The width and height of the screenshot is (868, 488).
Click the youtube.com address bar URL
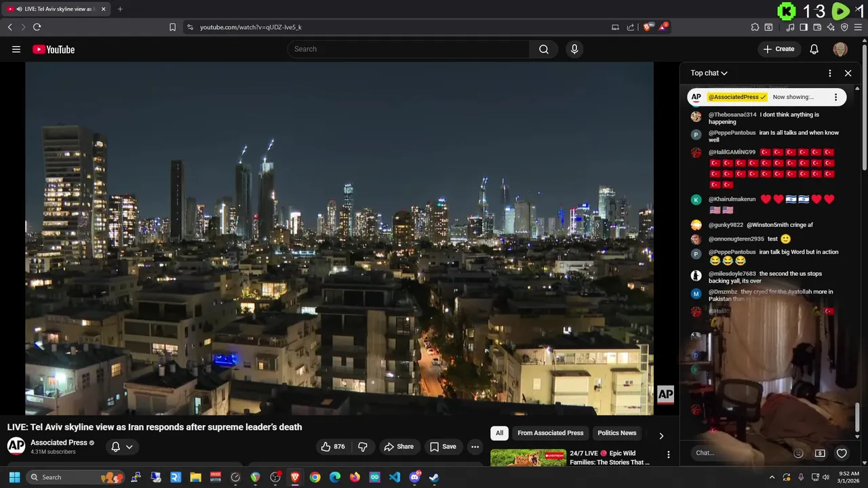(x=250, y=27)
